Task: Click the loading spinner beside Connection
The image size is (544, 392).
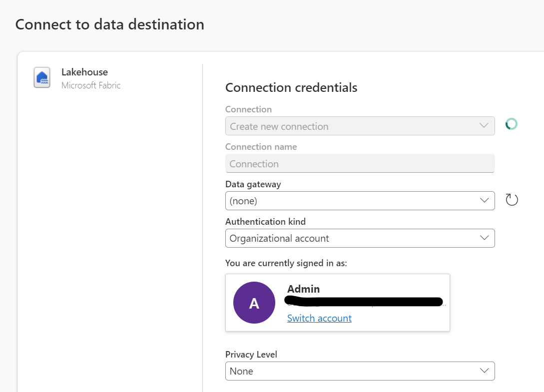Action: 512,124
